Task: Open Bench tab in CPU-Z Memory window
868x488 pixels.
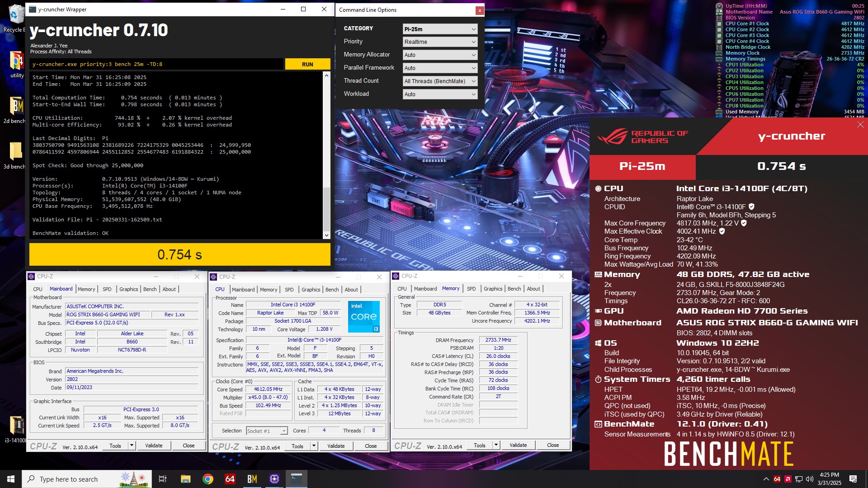Action: pos(514,289)
